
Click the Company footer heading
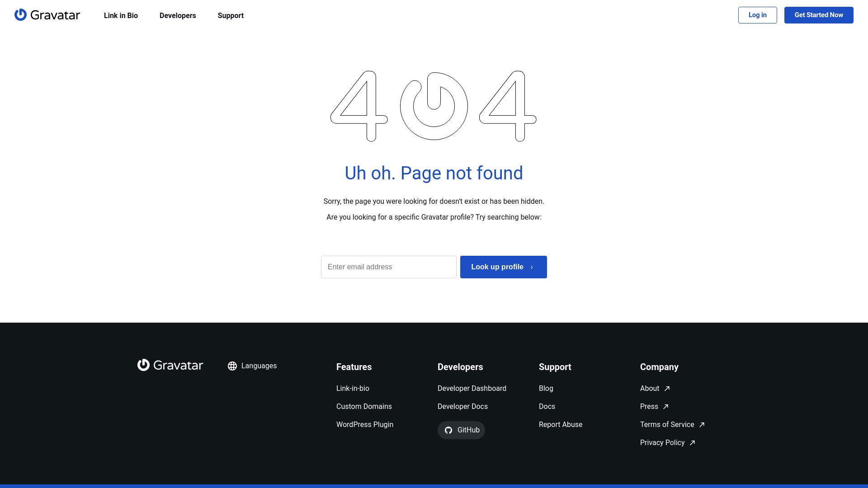click(x=659, y=367)
